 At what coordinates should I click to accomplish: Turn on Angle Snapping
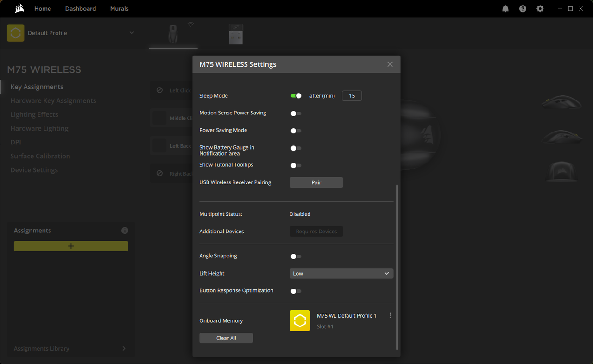coord(296,257)
